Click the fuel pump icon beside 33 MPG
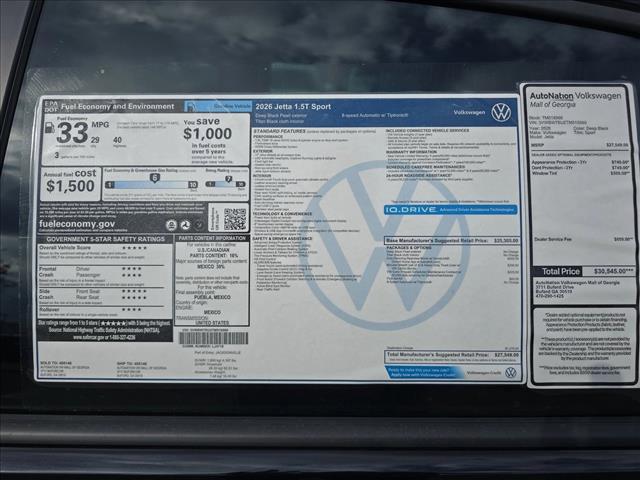The width and height of the screenshot is (640, 480). [50, 128]
